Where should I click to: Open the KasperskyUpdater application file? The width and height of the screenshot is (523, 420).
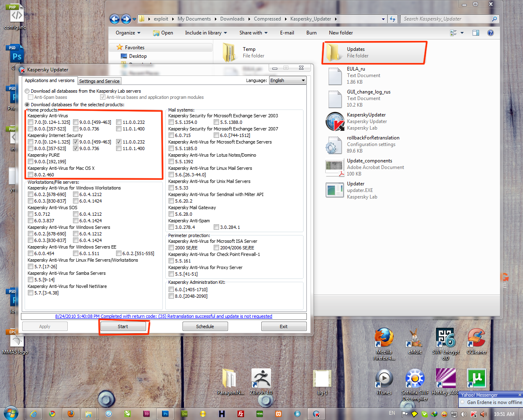335,121
